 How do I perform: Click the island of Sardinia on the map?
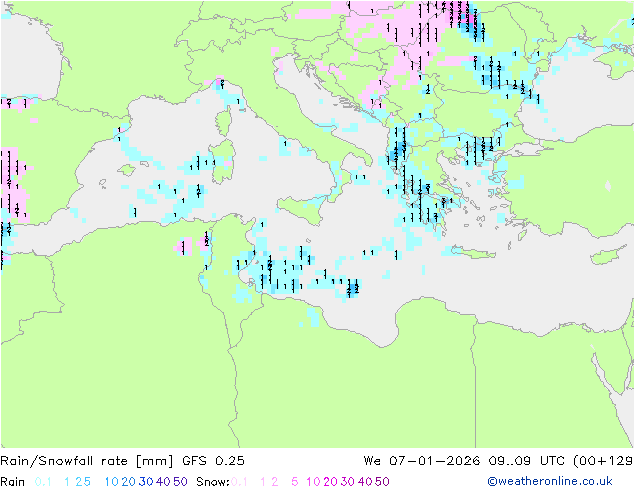[x=222, y=162]
